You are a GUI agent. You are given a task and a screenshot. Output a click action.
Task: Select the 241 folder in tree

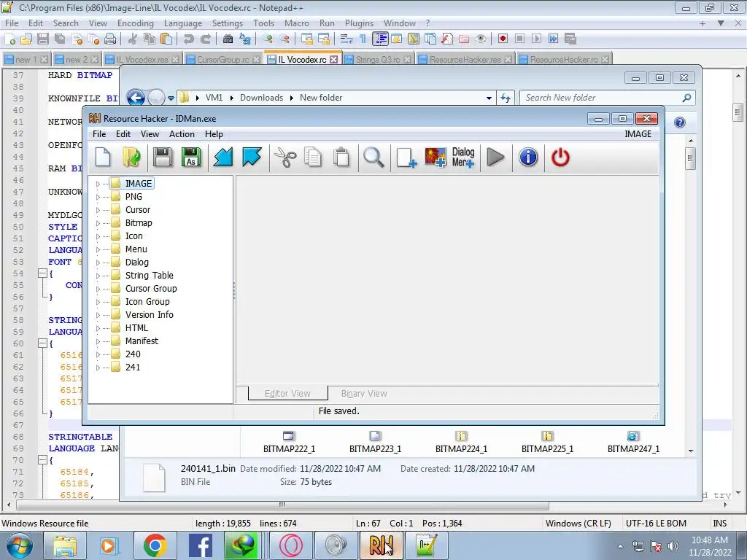[133, 367]
